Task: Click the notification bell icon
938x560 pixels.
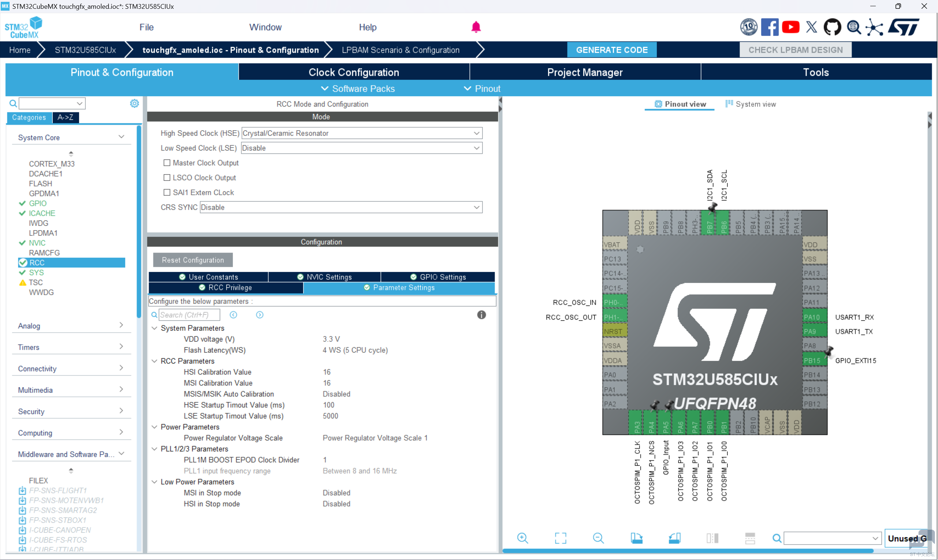Action: coord(476,27)
